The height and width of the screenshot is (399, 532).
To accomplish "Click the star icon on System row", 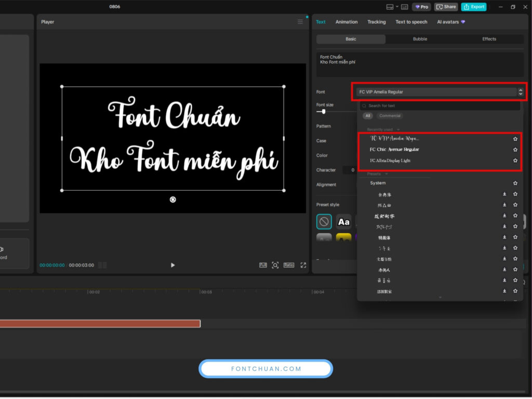I will [x=515, y=183].
